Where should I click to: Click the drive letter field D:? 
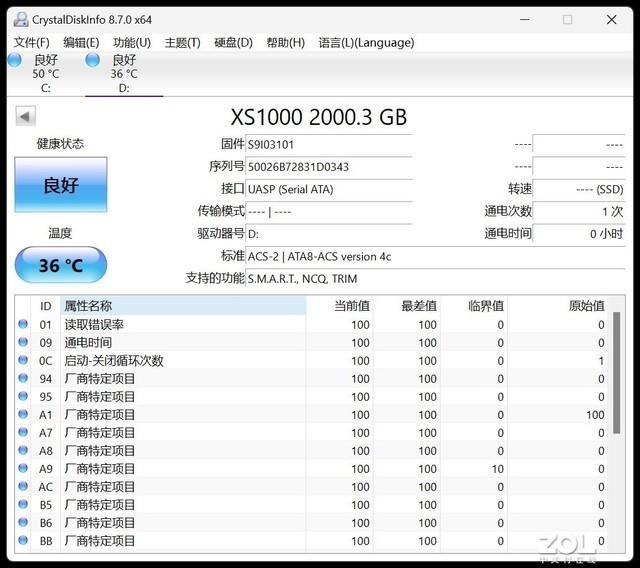[329, 234]
